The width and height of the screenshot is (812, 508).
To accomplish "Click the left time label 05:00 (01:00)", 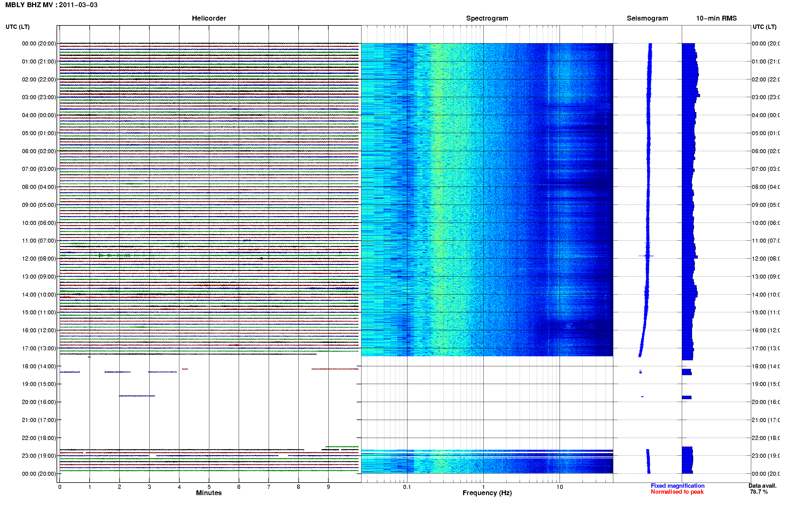I will 39,133.
